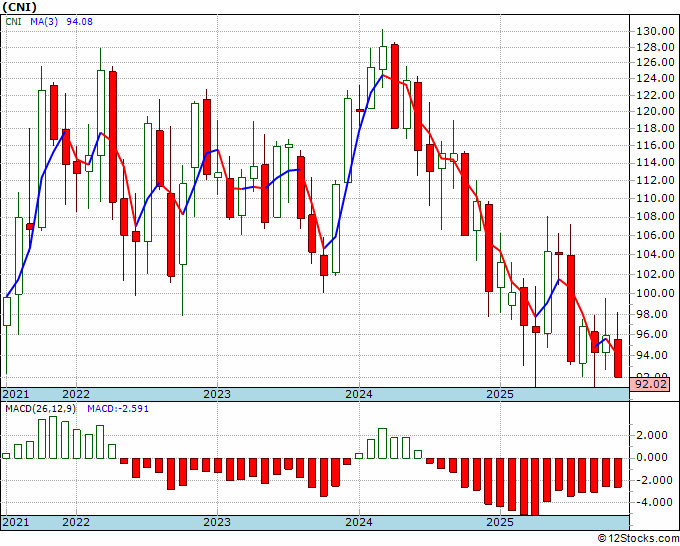This screenshot has height=546, width=680.
Task: Click the 100.00 price axis label
Action: click(655, 294)
